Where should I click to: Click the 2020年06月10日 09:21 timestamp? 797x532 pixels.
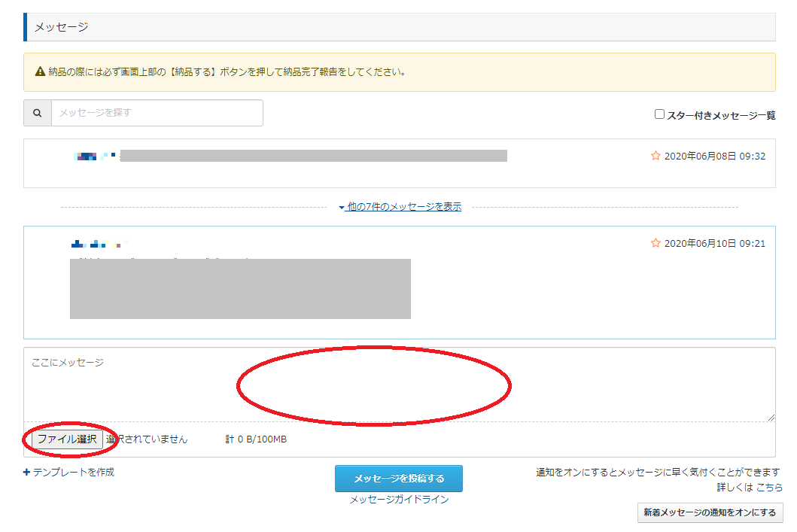click(714, 243)
